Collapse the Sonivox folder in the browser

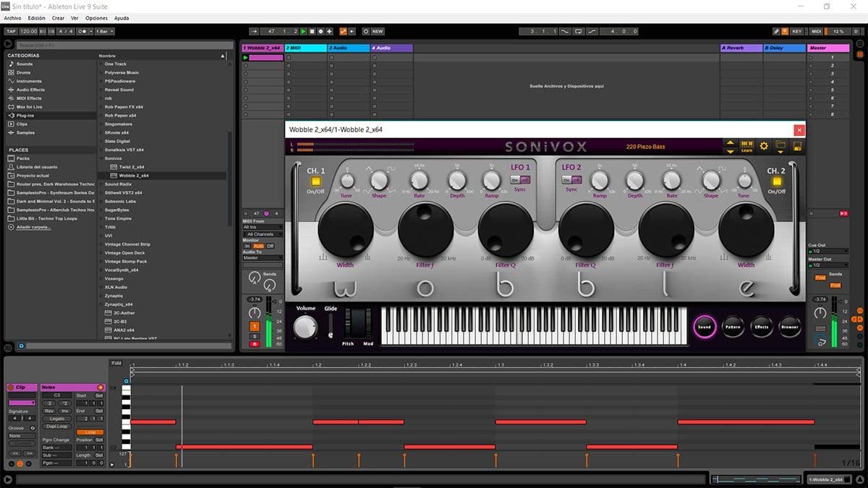click(101, 158)
